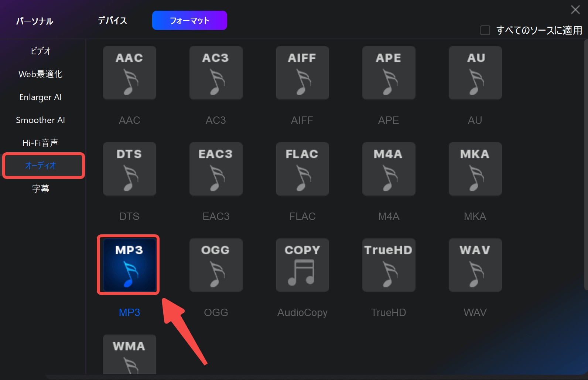Select the Web最適化 category

41,74
